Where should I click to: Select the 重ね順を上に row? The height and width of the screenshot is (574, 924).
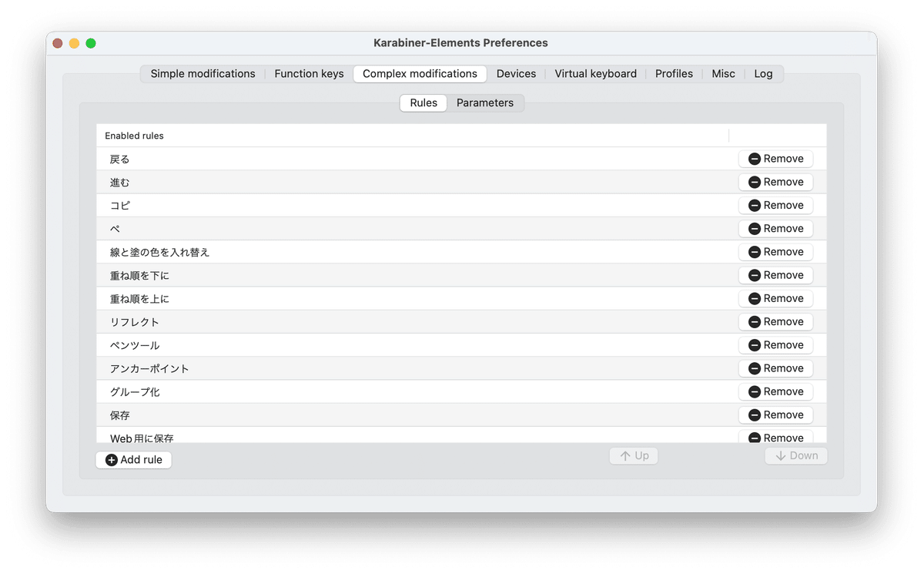[x=461, y=298]
